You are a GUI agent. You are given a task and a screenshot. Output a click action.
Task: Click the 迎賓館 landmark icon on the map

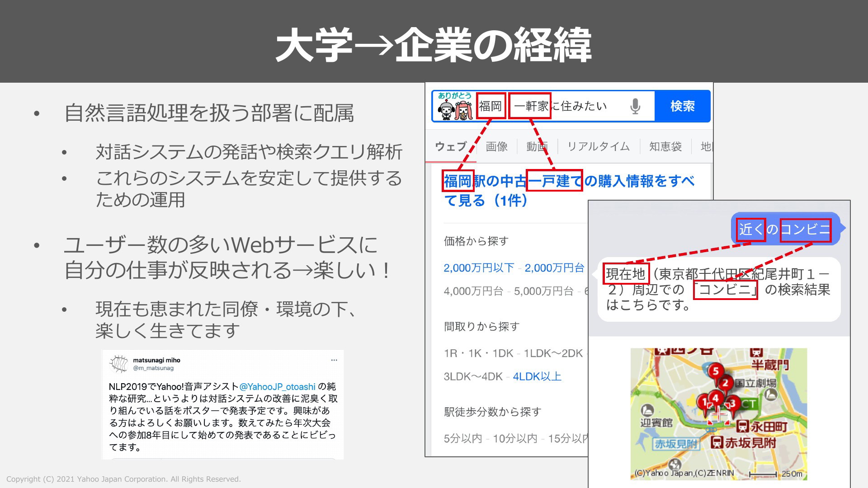[x=647, y=410]
